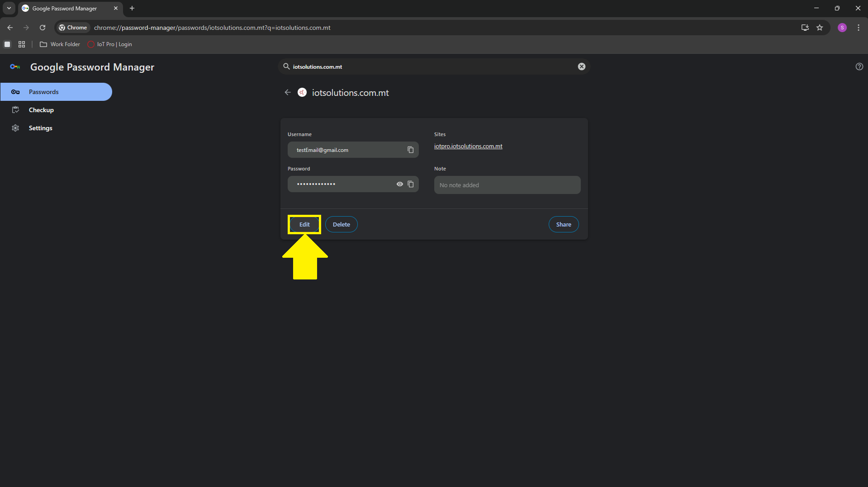Show the hidden password with eye icon
The height and width of the screenshot is (487, 868).
(x=400, y=184)
